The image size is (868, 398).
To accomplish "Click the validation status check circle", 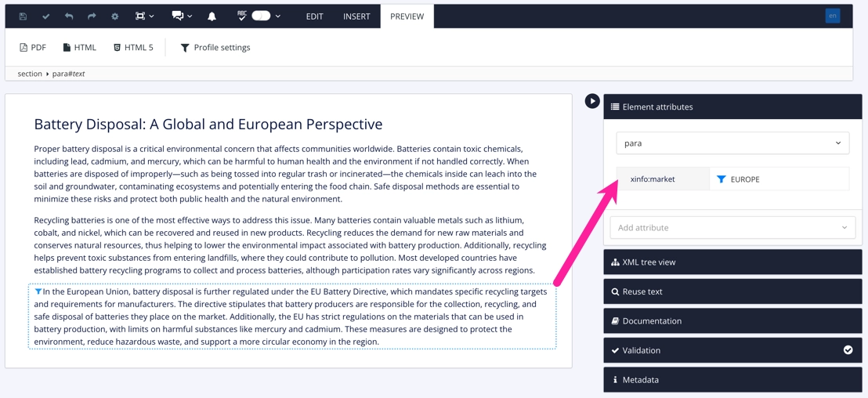I will 848,350.
